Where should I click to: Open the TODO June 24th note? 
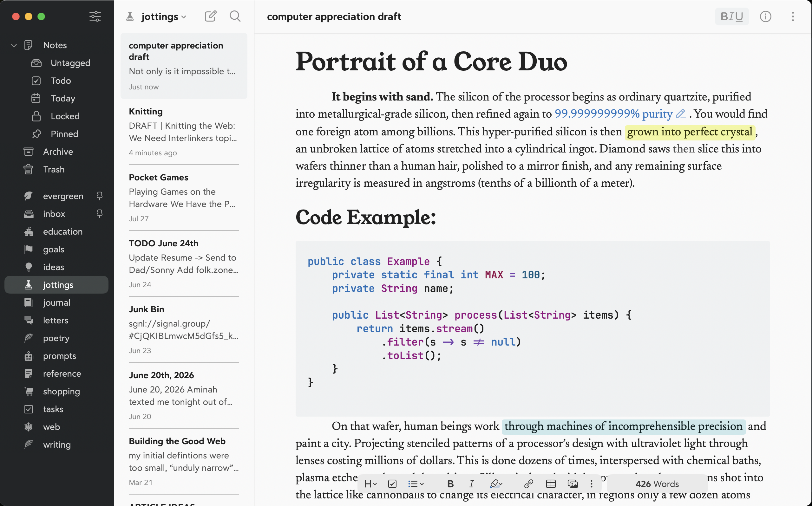pos(184,264)
